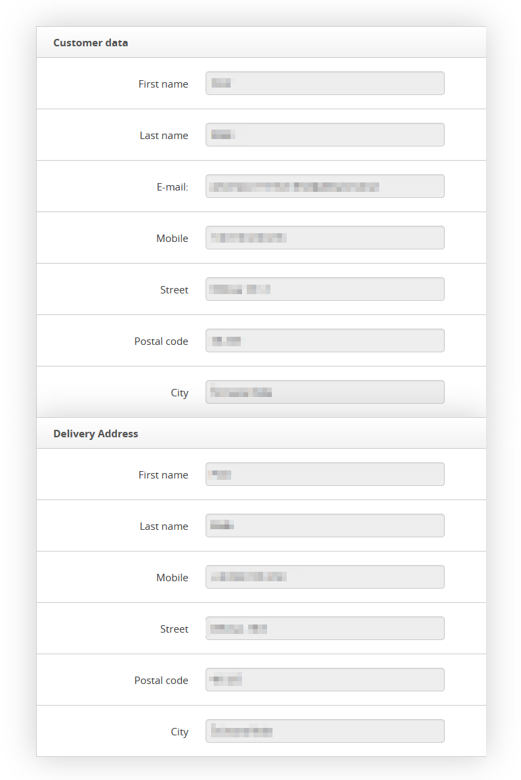Image resolution: width=521 pixels, height=780 pixels.
Task: Focus the Customer data City field
Action: click(x=325, y=392)
